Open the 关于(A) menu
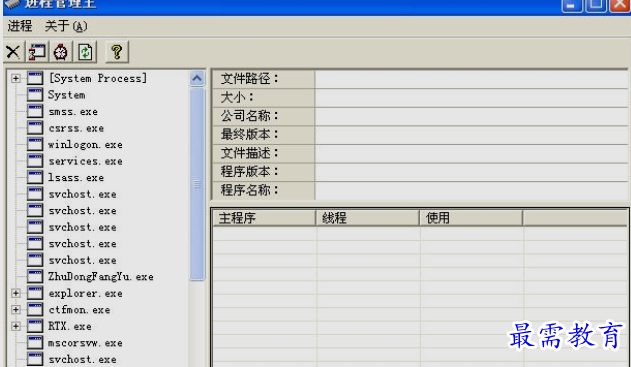 (x=66, y=26)
